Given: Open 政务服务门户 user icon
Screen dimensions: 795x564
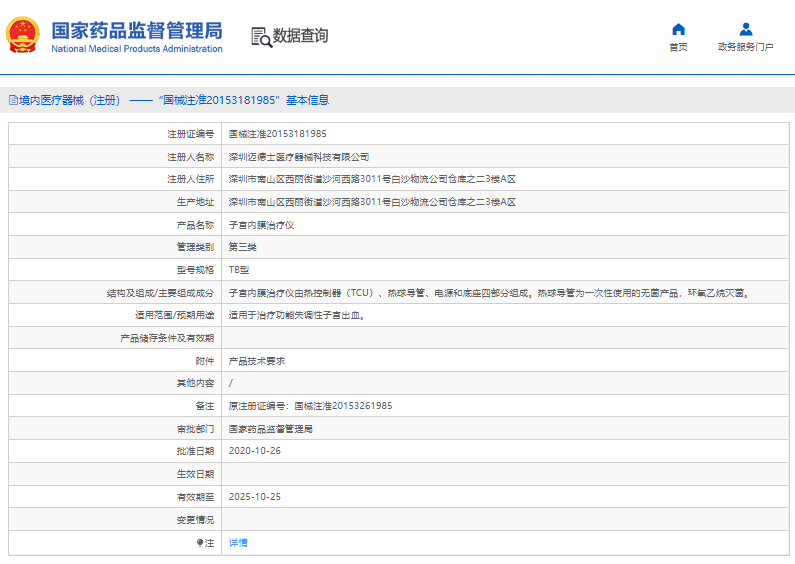Looking at the screenshot, I should (746, 29).
